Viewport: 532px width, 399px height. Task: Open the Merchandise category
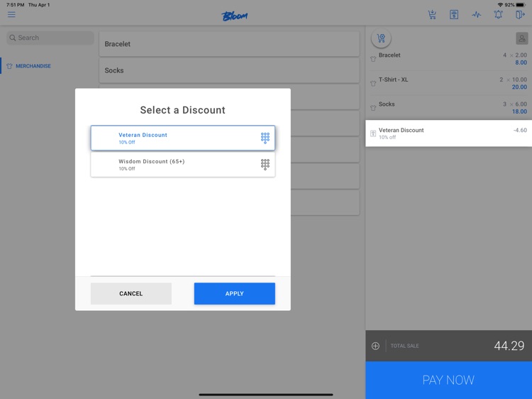pyautogui.click(x=33, y=66)
